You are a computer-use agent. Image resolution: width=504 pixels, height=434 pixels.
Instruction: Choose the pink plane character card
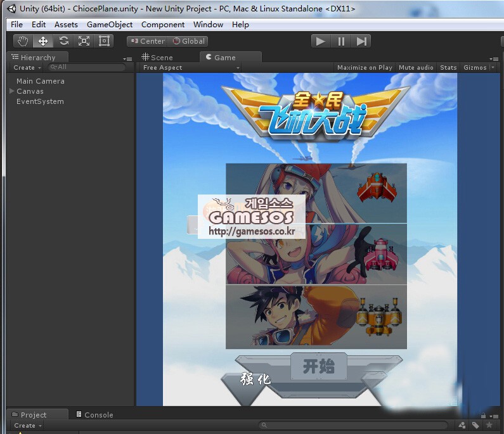coord(316,254)
